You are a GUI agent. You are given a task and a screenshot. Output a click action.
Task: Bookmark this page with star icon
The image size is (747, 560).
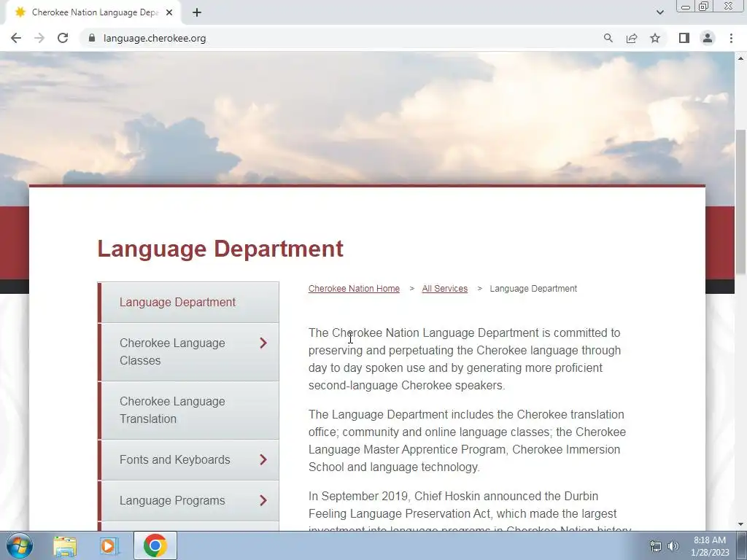(x=655, y=38)
